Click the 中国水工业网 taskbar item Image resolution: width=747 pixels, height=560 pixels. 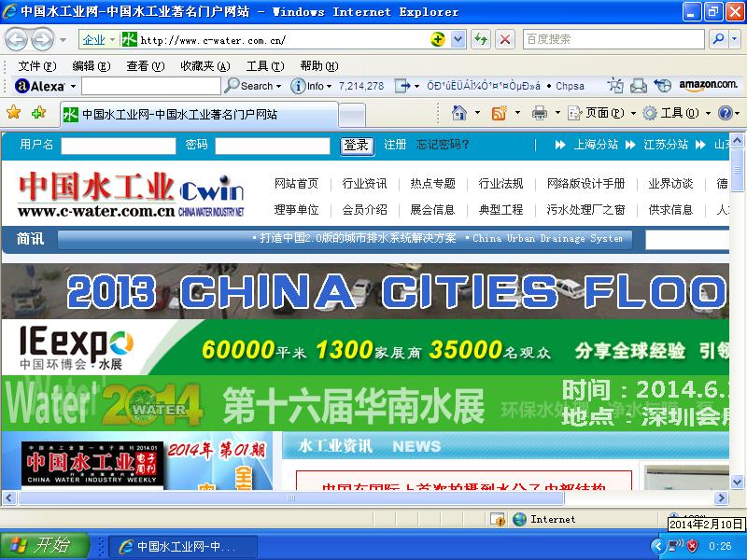(183, 546)
